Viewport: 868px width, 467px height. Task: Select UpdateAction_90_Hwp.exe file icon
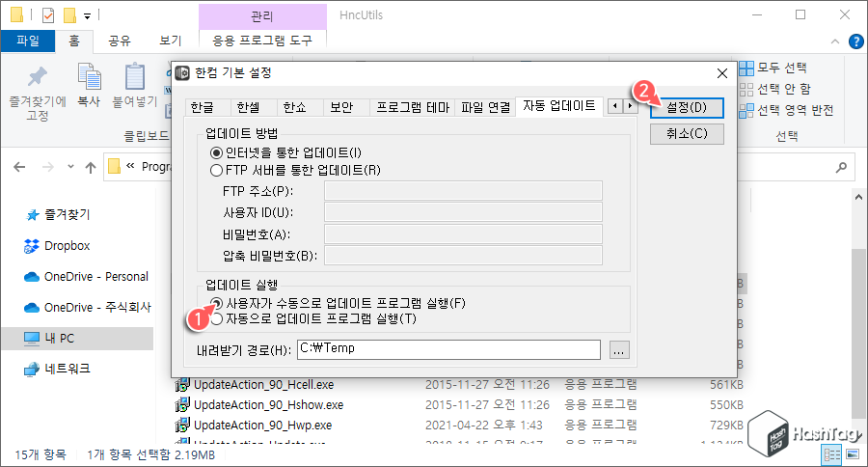point(182,426)
